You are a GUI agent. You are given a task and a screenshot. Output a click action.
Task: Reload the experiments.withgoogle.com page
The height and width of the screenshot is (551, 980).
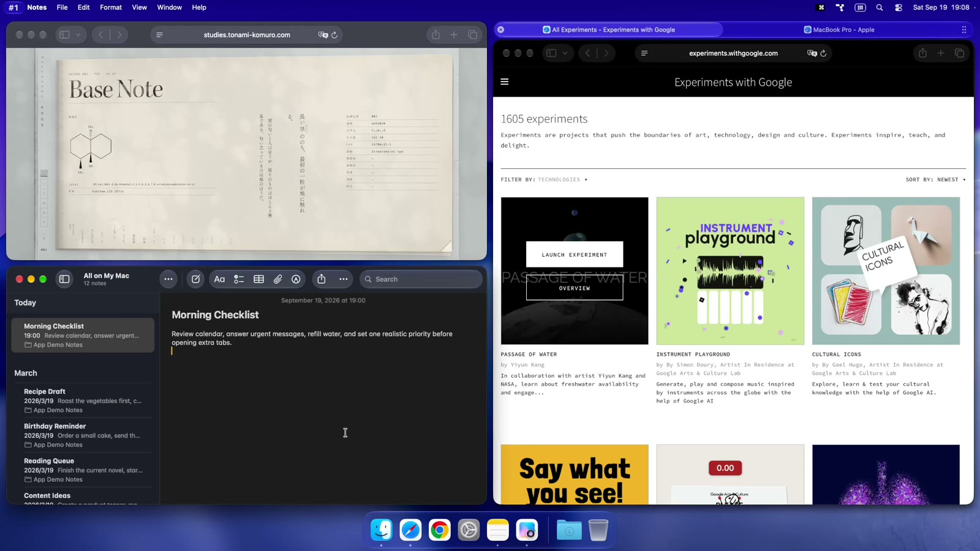click(x=823, y=53)
